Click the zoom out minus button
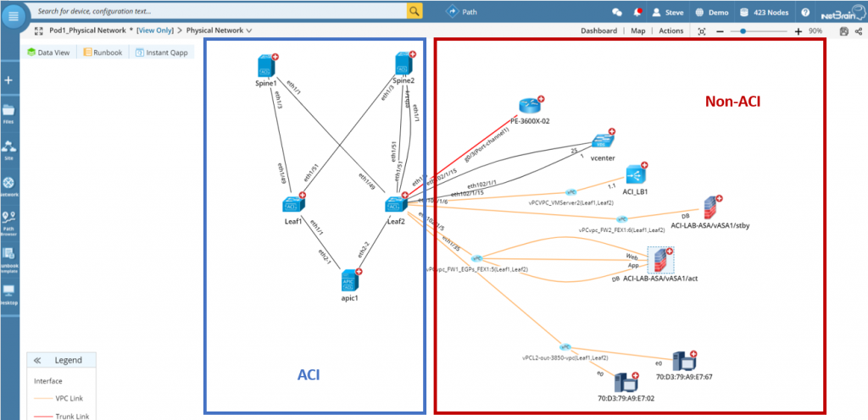 (720, 31)
